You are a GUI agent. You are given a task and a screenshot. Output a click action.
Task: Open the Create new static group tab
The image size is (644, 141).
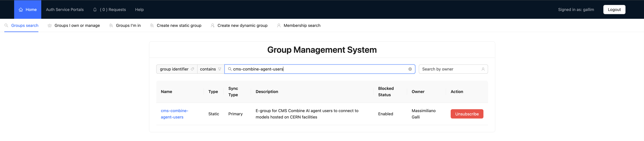point(176,25)
